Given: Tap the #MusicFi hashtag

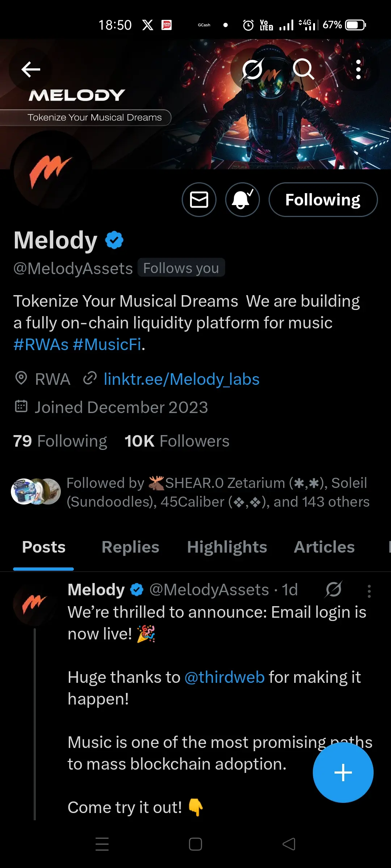Looking at the screenshot, I should click(107, 344).
